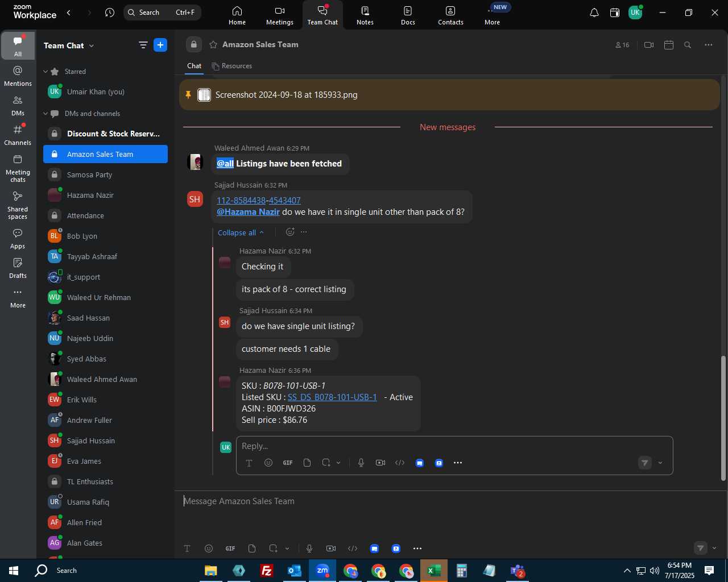Open Meeting chats in sidebar

tap(18, 168)
